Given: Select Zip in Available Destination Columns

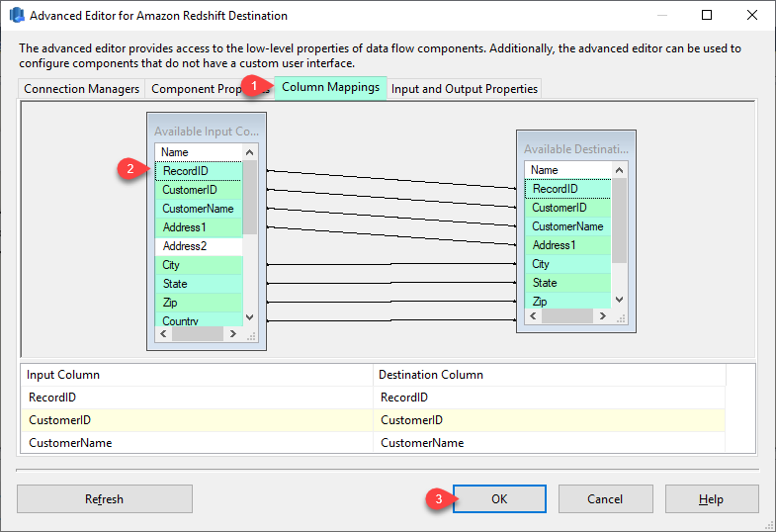Looking at the screenshot, I should click(x=568, y=301).
